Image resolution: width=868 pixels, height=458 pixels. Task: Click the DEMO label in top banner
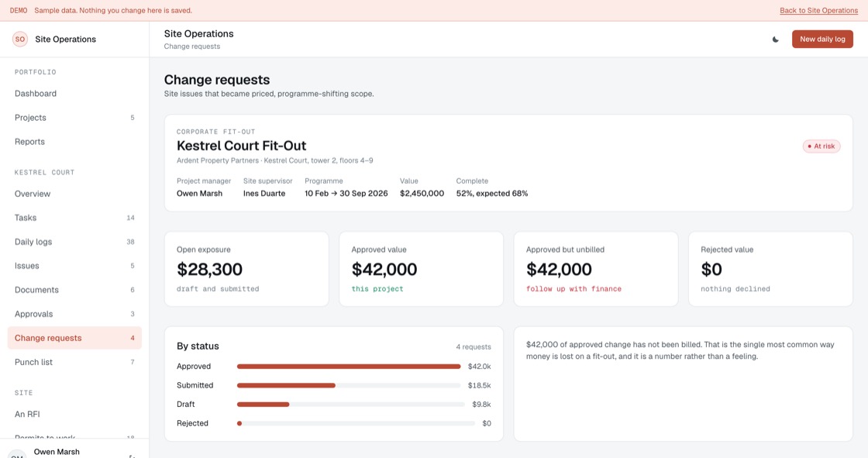point(19,11)
